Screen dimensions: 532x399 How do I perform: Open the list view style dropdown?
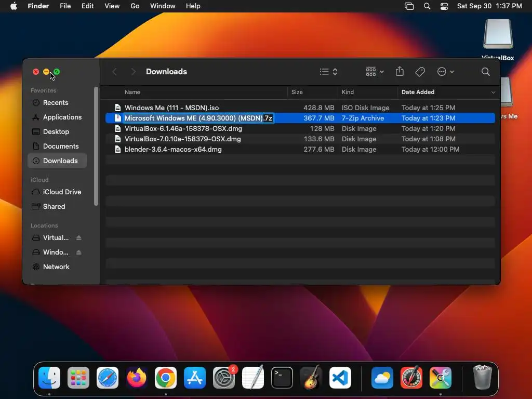[328, 72]
